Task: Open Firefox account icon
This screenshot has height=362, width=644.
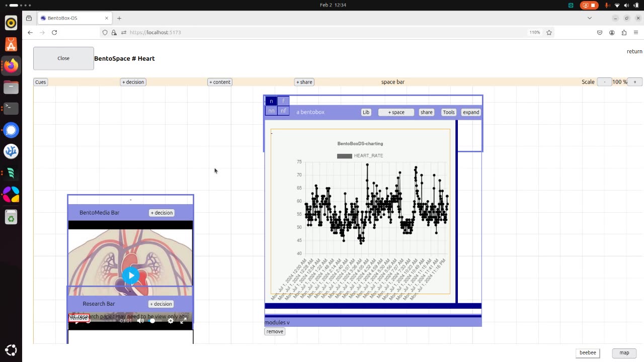Action: click(612, 32)
